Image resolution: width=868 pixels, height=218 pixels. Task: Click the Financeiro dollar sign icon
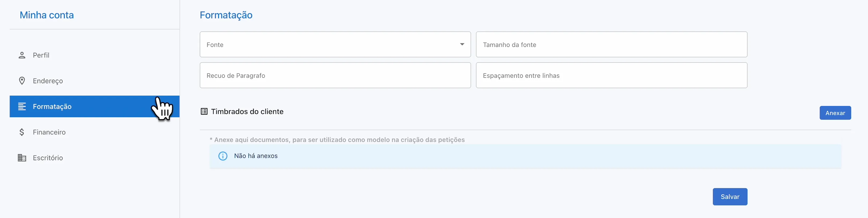click(x=22, y=132)
